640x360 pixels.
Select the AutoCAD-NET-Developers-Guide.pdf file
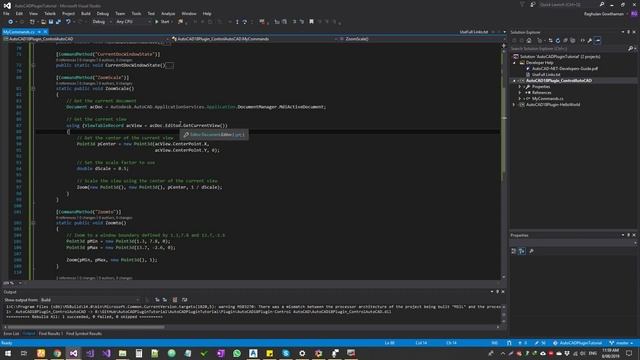tap(564, 69)
